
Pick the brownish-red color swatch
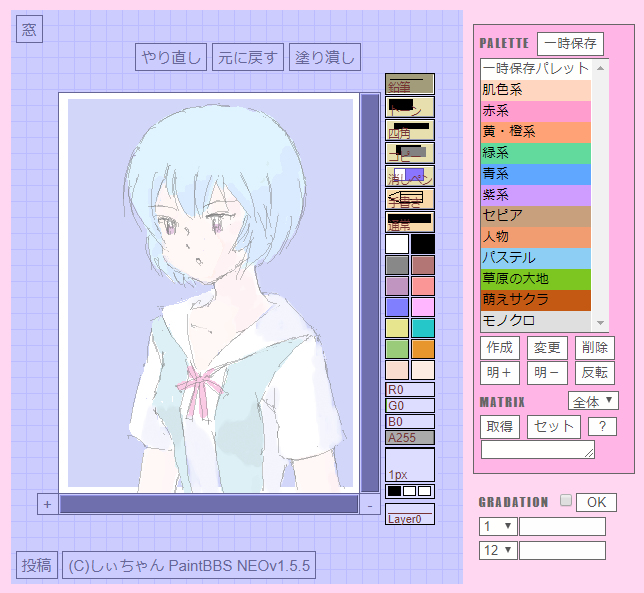click(423, 265)
